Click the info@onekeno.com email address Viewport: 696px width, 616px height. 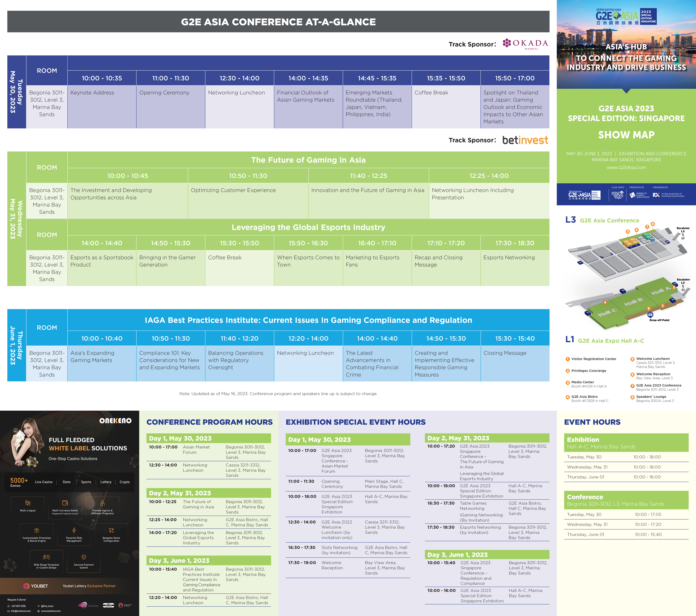coord(21,611)
